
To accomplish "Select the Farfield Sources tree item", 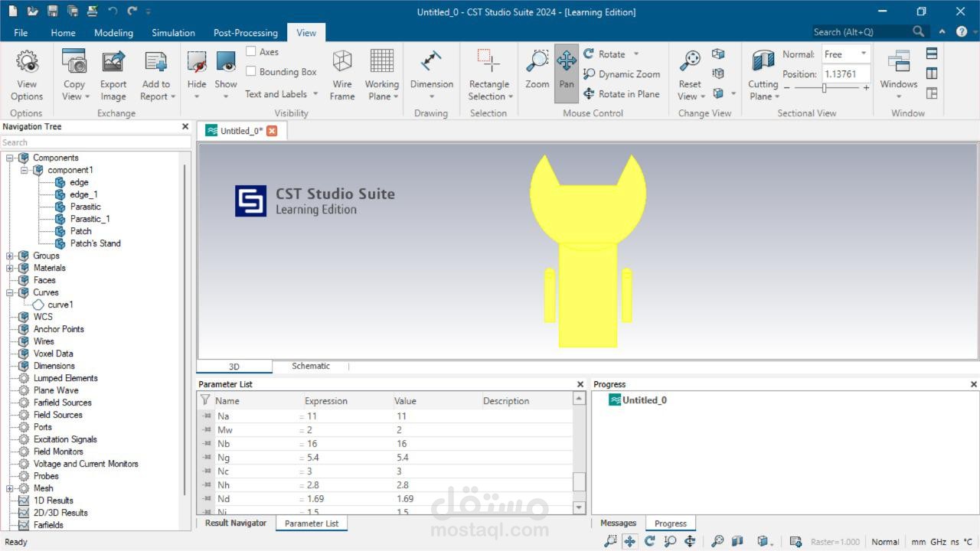I will [x=62, y=403].
